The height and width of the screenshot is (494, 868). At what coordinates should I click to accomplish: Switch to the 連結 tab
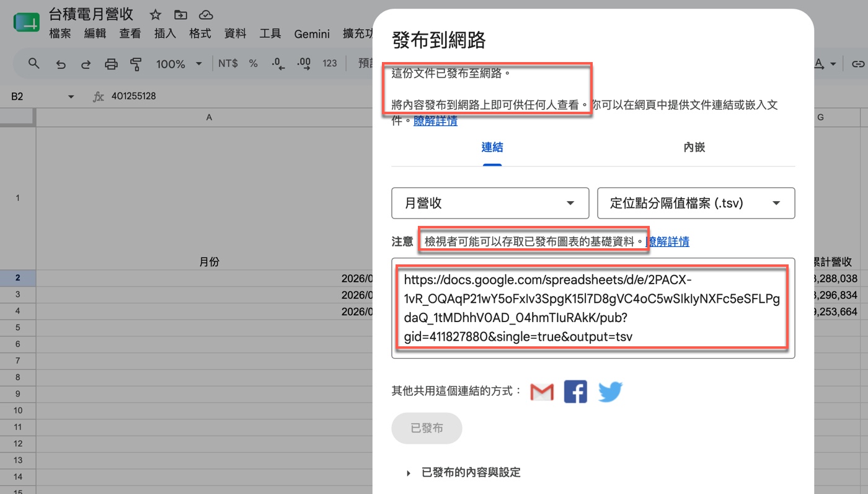(492, 148)
